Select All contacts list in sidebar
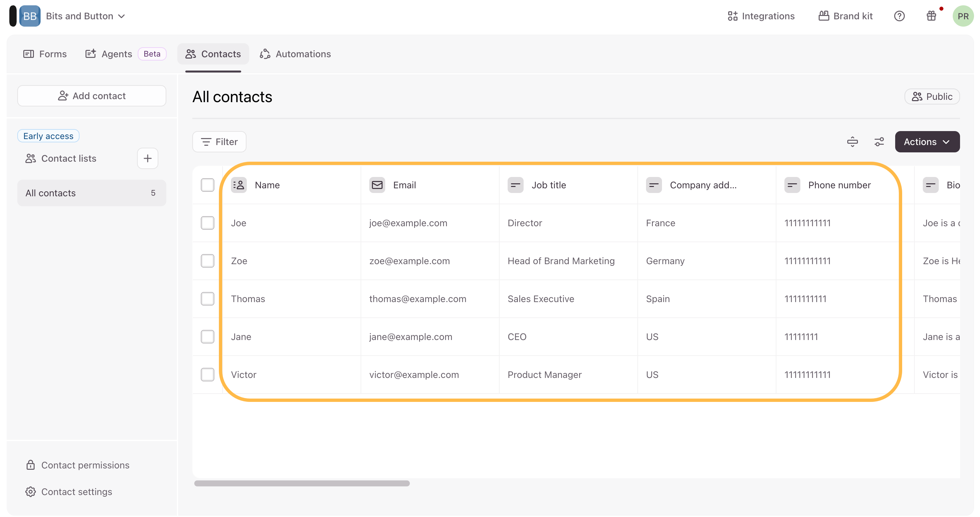Image resolution: width=980 pixels, height=517 pixels. [91, 193]
